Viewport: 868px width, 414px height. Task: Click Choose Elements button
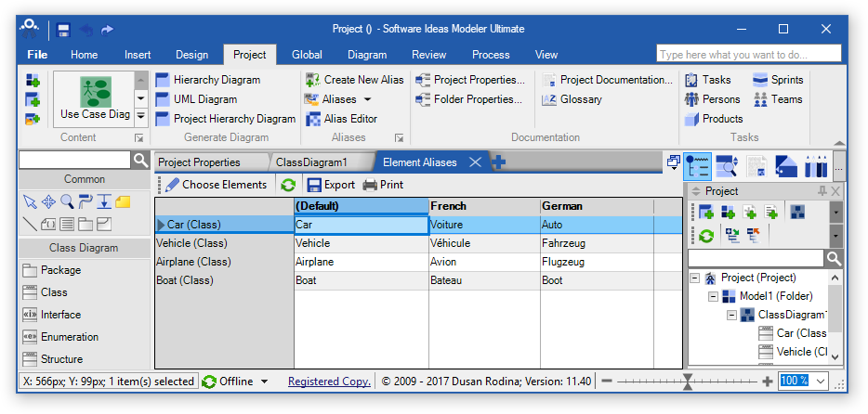tap(217, 185)
